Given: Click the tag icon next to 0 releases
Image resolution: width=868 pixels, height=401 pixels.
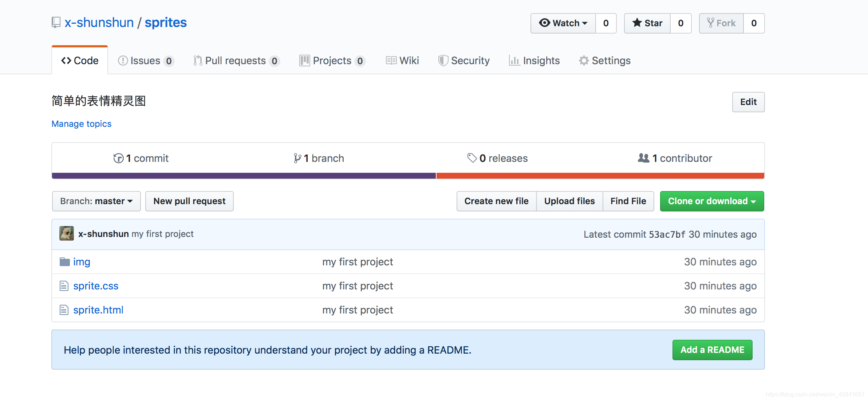Looking at the screenshot, I should tap(472, 158).
